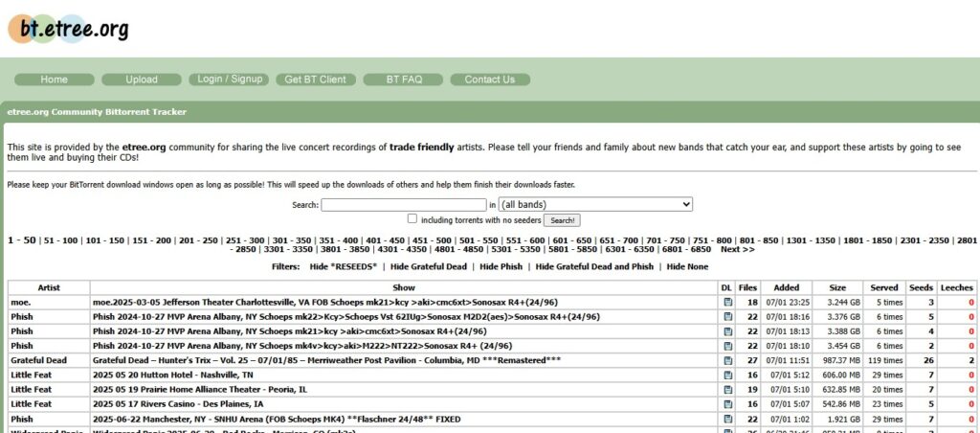The height and width of the screenshot is (433, 980).
Task: Click the Seeds column header
Action: 921,287
